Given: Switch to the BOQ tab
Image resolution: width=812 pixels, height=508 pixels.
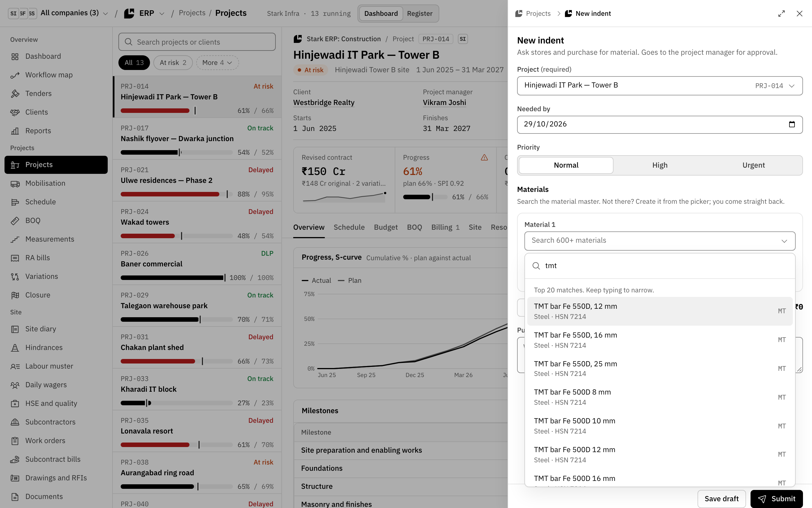Looking at the screenshot, I should 414,227.
